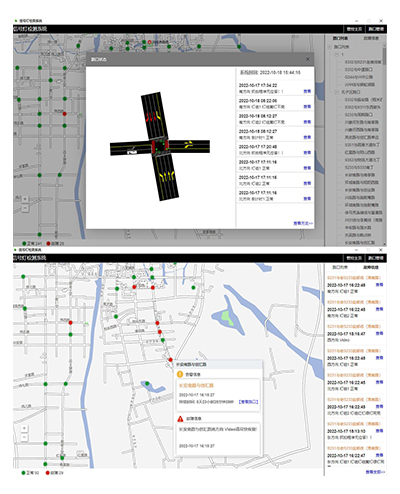Click the red fault marker below the popup pointer
Image resolution: width=400 pixels, height=494 pixels.
pos(171,360)
